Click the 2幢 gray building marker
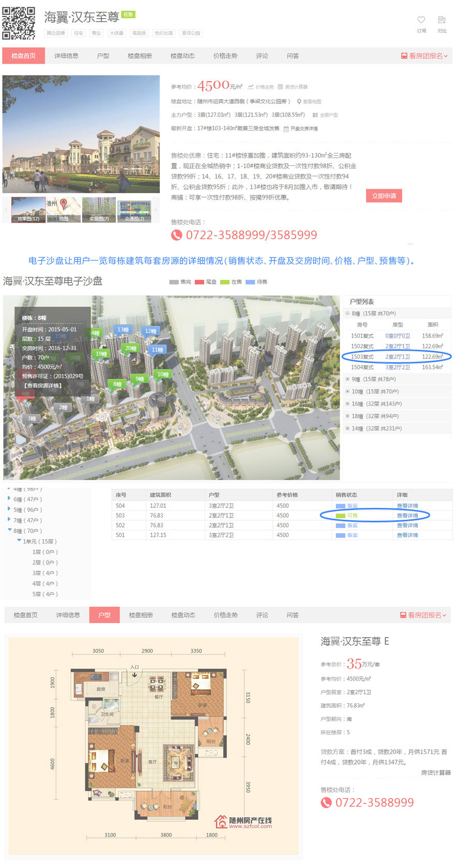Screen dimensions: 455x868 click(63, 407)
